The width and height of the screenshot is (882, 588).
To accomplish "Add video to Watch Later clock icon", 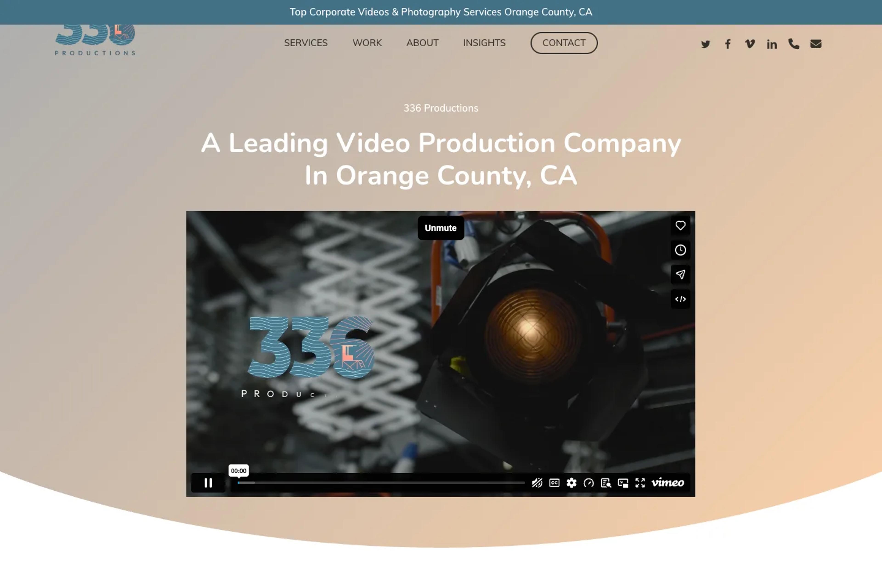I will (x=680, y=250).
